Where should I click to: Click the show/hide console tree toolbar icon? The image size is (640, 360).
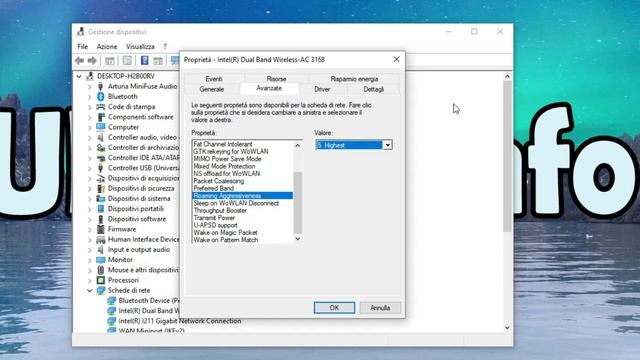109,61
